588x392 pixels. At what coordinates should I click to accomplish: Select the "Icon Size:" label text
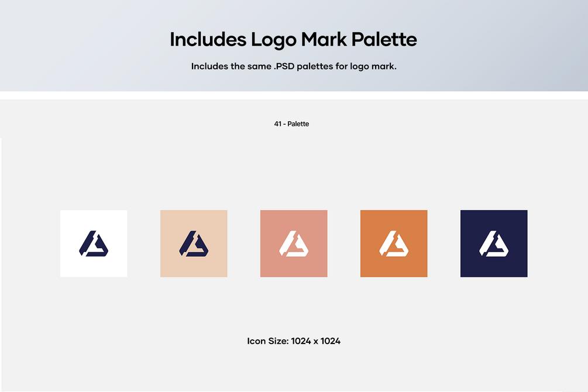pos(268,341)
